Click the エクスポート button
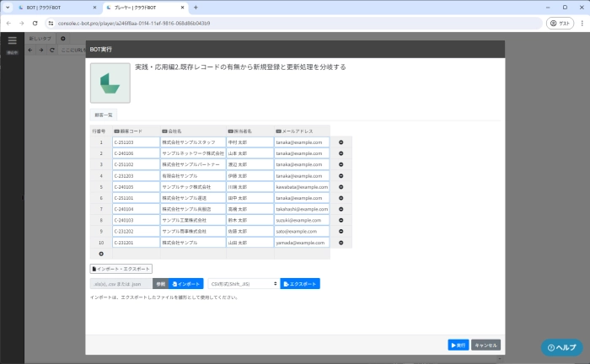The width and height of the screenshot is (590, 364). (300, 284)
